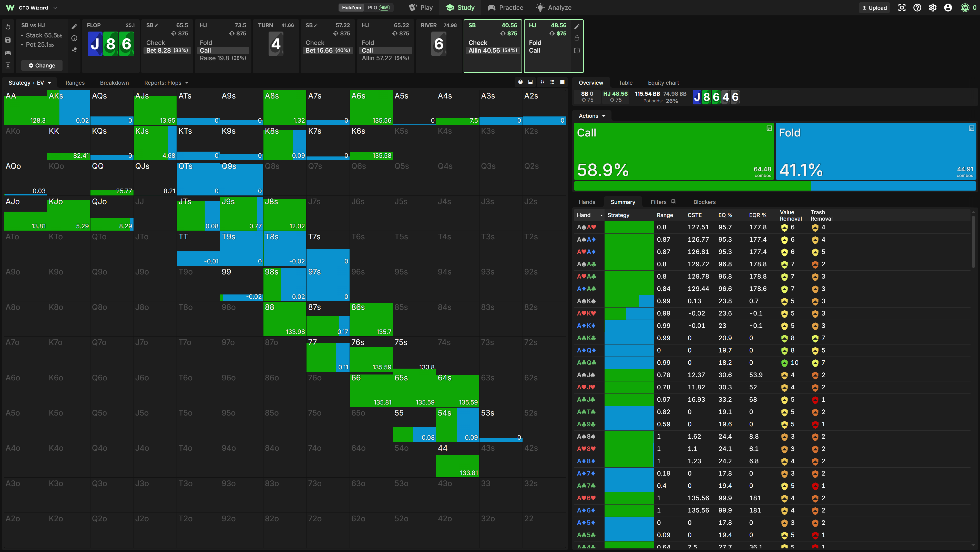Image resolution: width=980 pixels, height=552 pixels.
Task: Select the dotted grid view icon
Action: pyautogui.click(x=552, y=82)
